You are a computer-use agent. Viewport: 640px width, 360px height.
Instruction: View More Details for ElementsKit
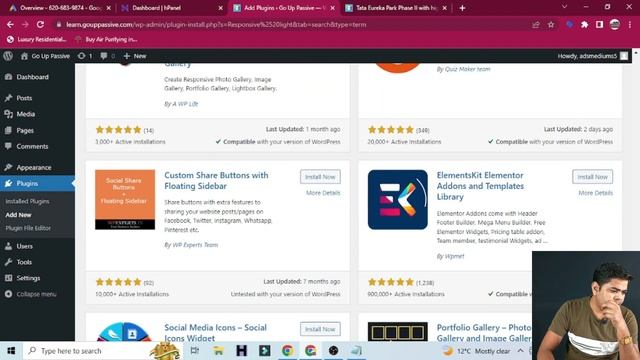tap(596, 193)
